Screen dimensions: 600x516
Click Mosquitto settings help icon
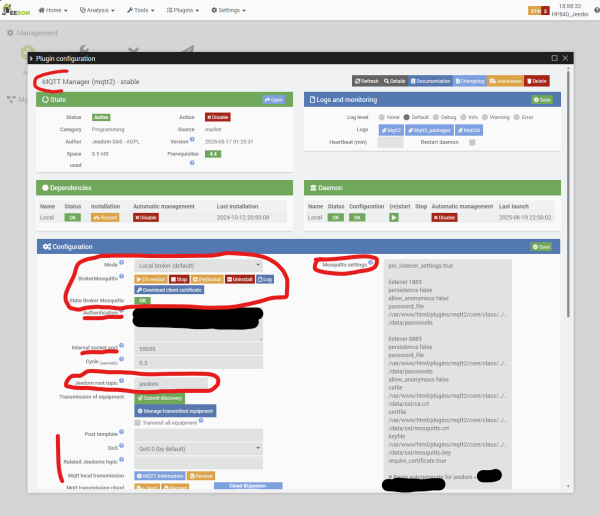[370, 263]
